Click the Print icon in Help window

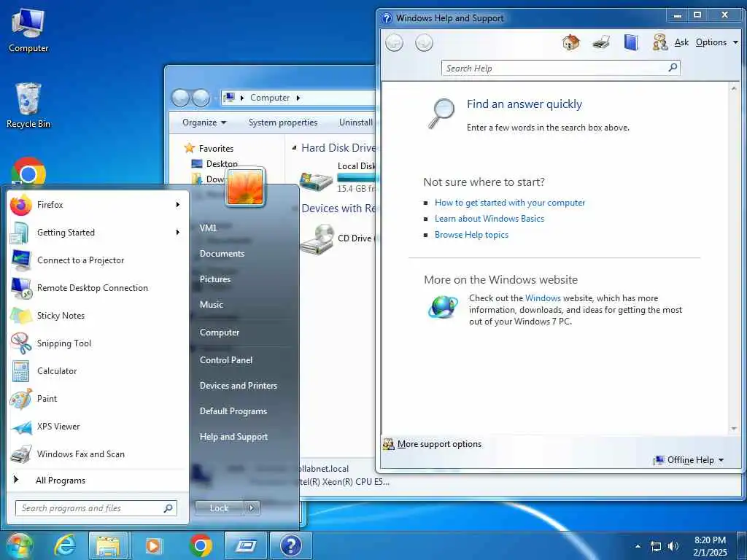pos(601,42)
